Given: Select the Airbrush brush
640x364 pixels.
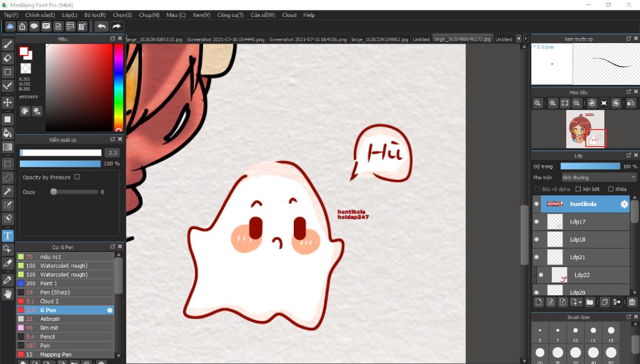Looking at the screenshot, I should point(65,319).
